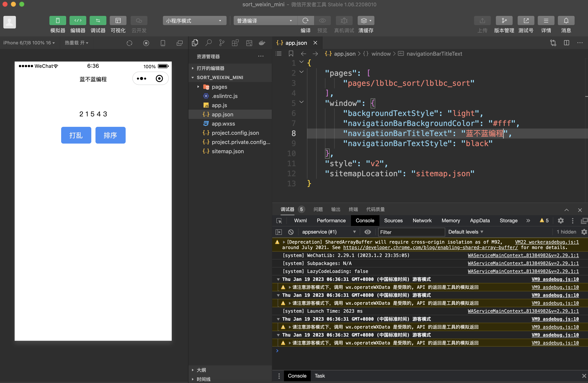Click the split editor icon
This screenshot has width=588, height=383.
tap(566, 43)
